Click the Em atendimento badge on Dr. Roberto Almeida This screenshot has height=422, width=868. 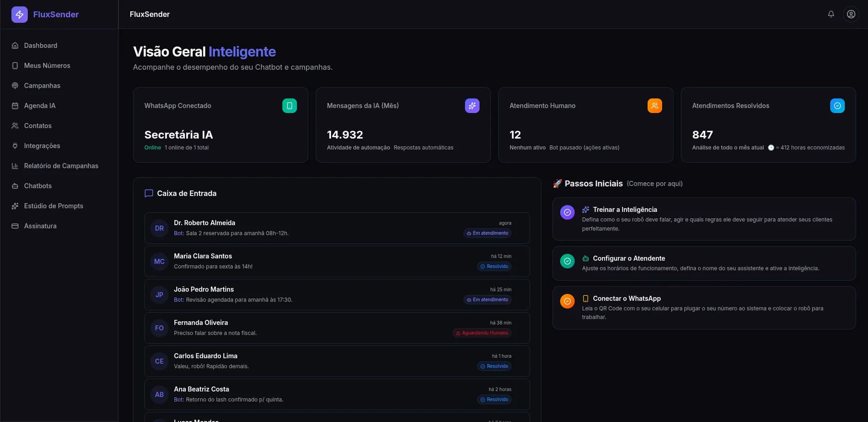coord(488,233)
